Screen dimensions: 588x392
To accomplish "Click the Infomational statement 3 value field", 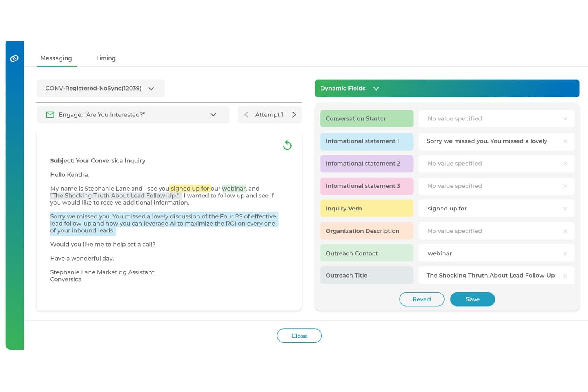I will [497, 186].
